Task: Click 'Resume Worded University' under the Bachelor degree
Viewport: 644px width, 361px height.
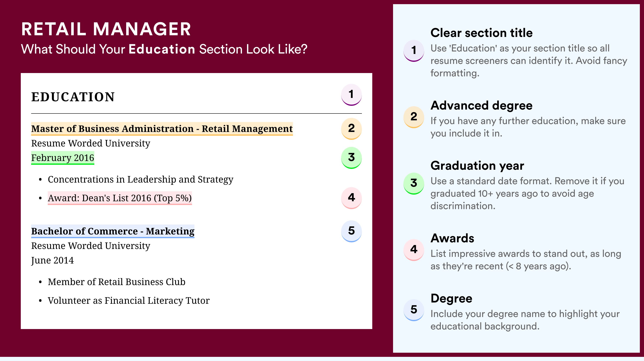Action: click(91, 246)
